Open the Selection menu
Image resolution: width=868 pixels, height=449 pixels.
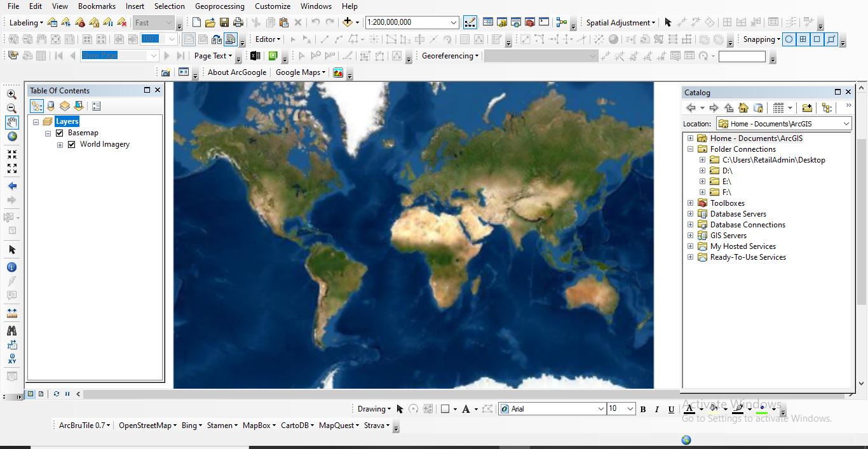point(169,6)
